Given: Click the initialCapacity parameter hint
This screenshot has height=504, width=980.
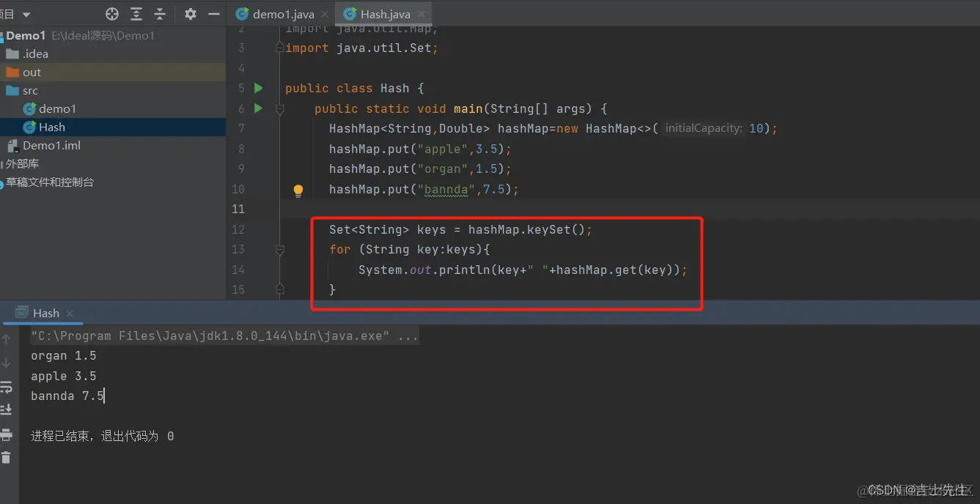Looking at the screenshot, I should [x=704, y=128].
